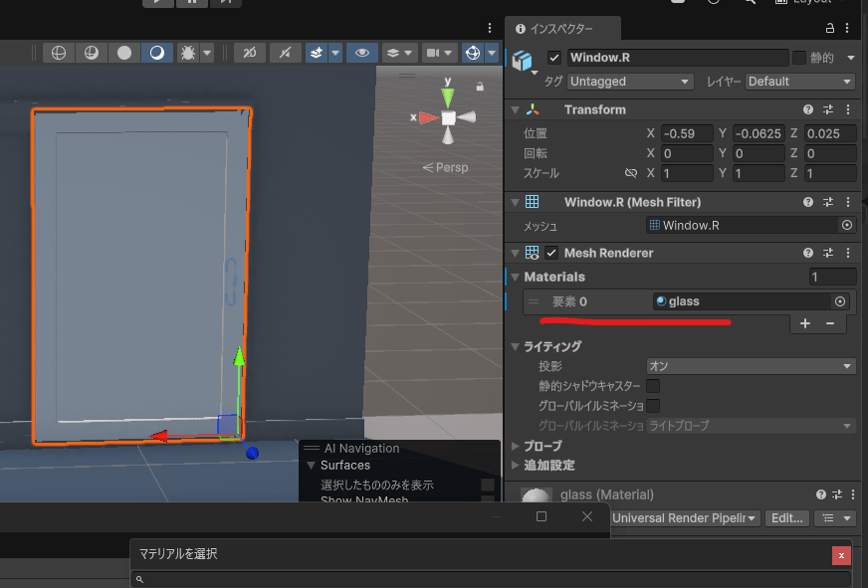Open the gizmos dropdown arrow
868x588 pixels.
coord(492,53)
